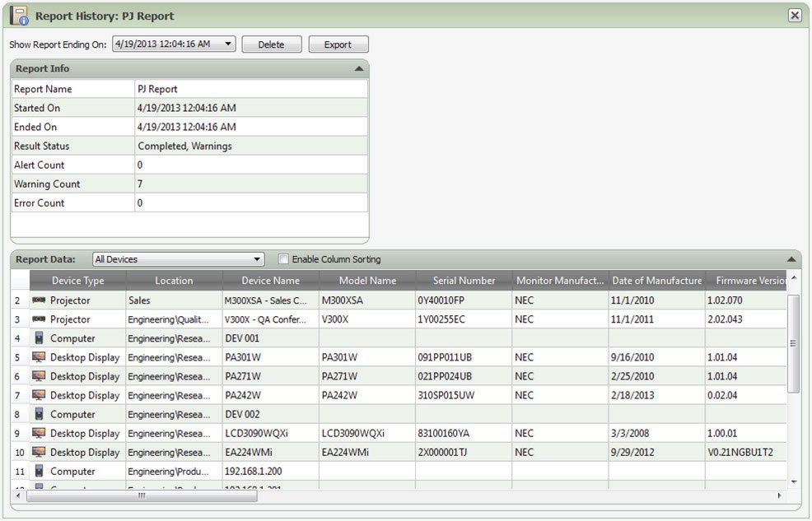The image size is (812, 521).
Task: Click the display icon for LCD3090WQXi row
Action: [39, 433]
